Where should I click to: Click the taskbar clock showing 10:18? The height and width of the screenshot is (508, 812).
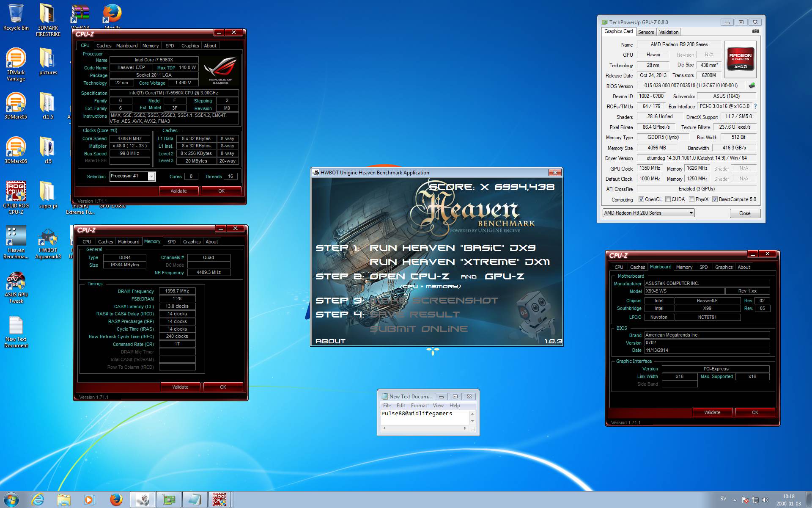coord(788,500)
